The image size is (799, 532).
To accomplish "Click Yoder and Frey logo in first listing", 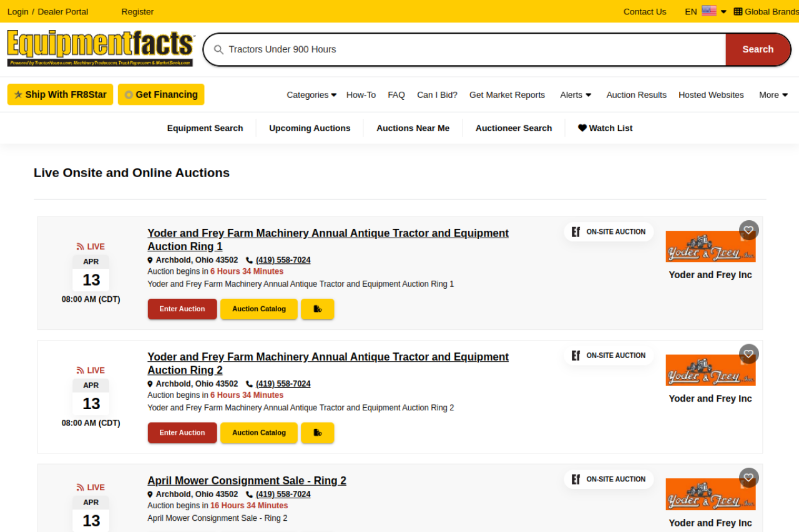I will [710, 246].
